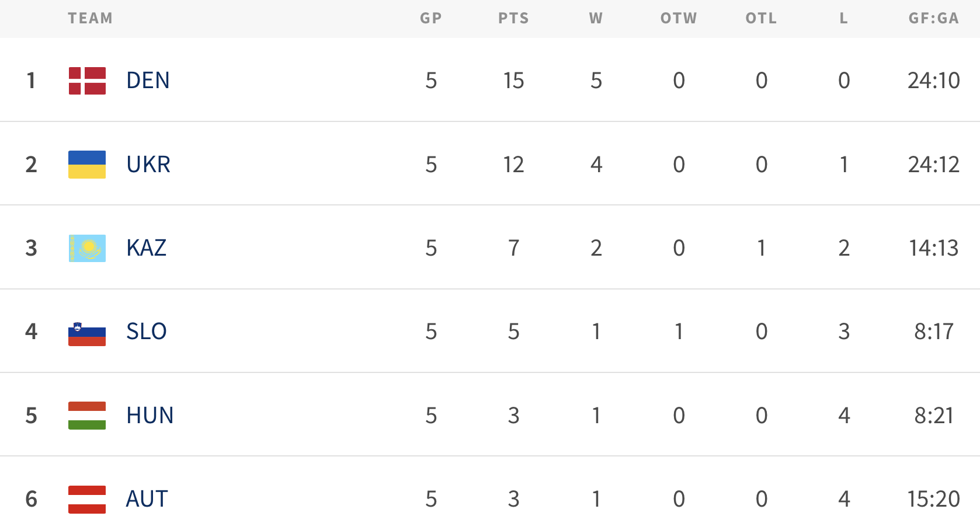The height and width of the screenshot is (530, 980).
Task: Sort by the W column header
Action: pos(596,19)
